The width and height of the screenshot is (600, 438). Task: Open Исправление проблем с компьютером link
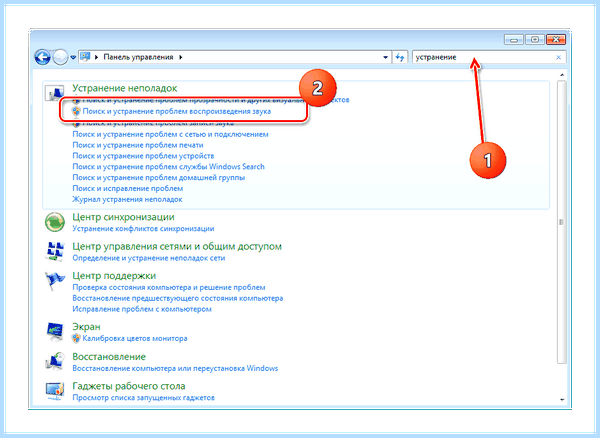click(142, 309)
